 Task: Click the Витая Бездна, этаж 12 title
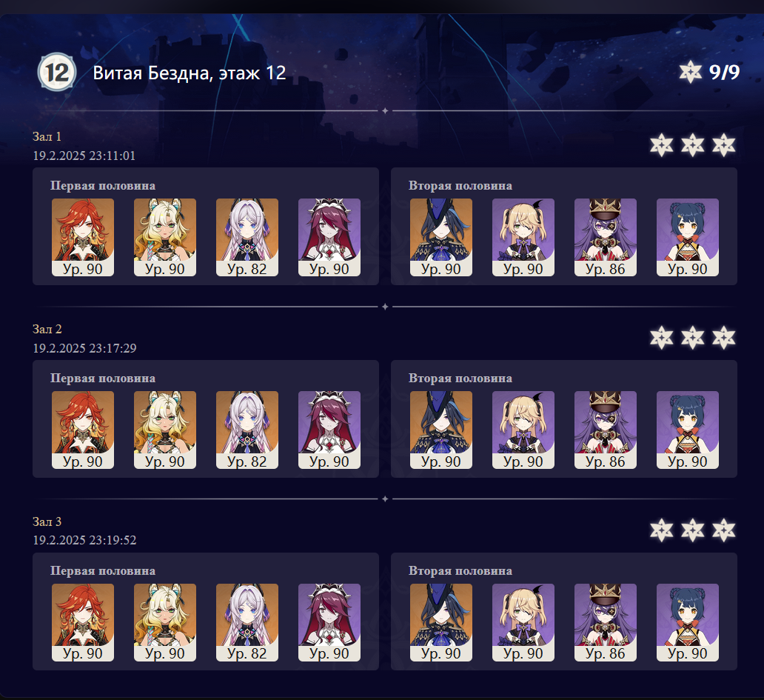click(x=189, y=73)
